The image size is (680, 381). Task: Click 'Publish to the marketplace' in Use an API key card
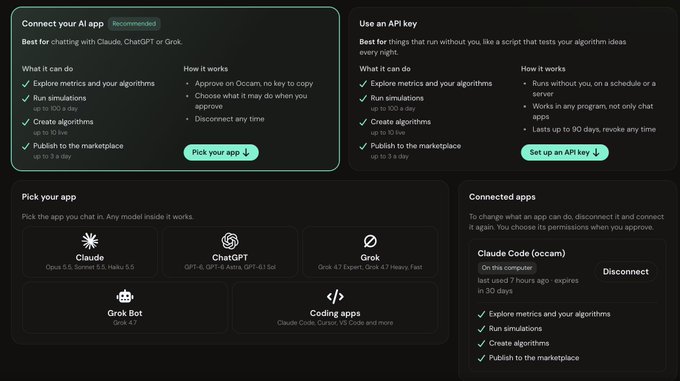[415, 146]
